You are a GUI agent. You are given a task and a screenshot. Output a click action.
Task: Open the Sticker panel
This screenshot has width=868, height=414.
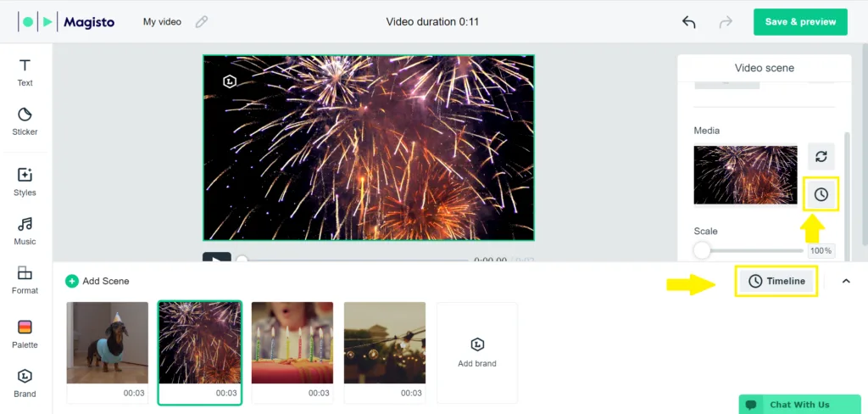pos(25,122)
